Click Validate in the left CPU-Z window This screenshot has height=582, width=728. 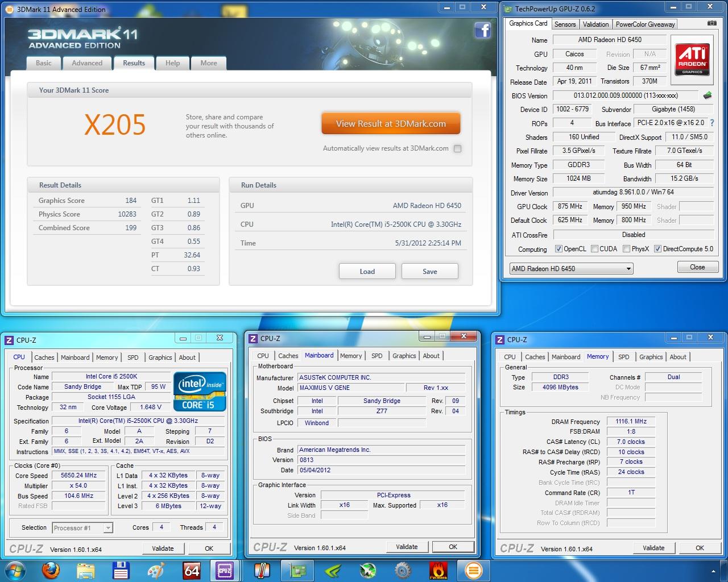(x=163, y=548)
